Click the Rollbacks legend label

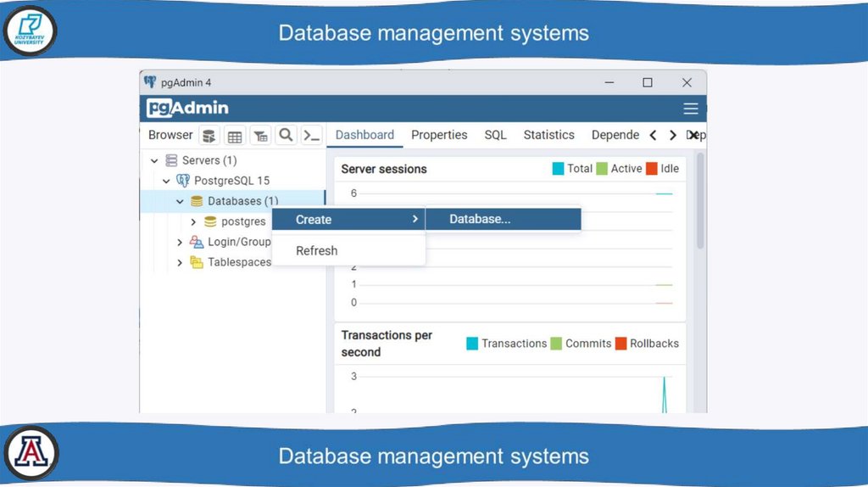coord(654,344)
